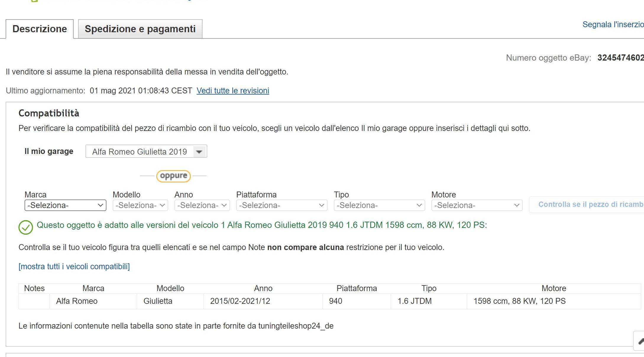
Task: Click Controlla se il pezzo di ricambio button
Action: (x=587, y=205)
